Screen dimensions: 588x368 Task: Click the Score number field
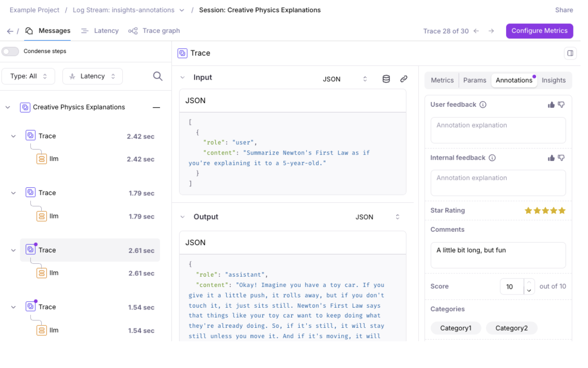pos(512,287)
